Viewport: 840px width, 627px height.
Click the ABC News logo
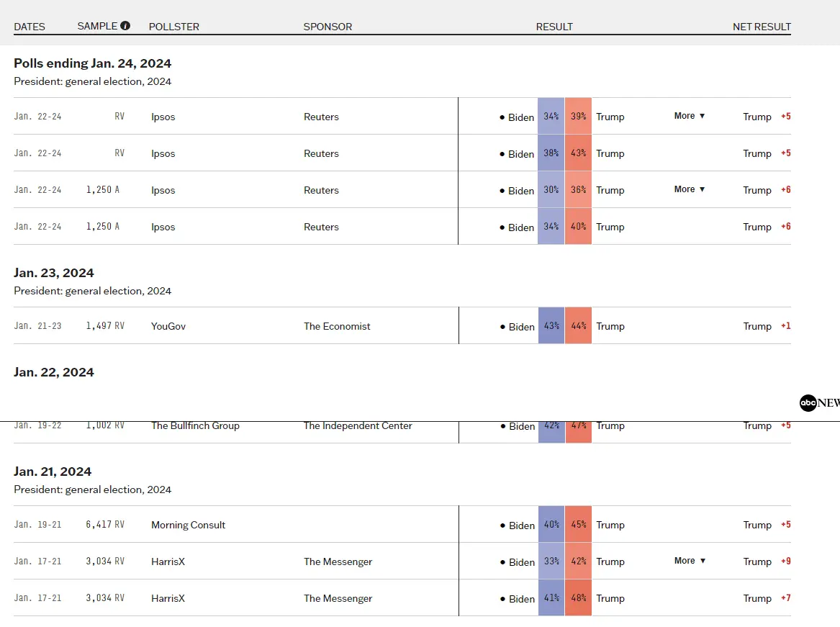tap(818, 403)
